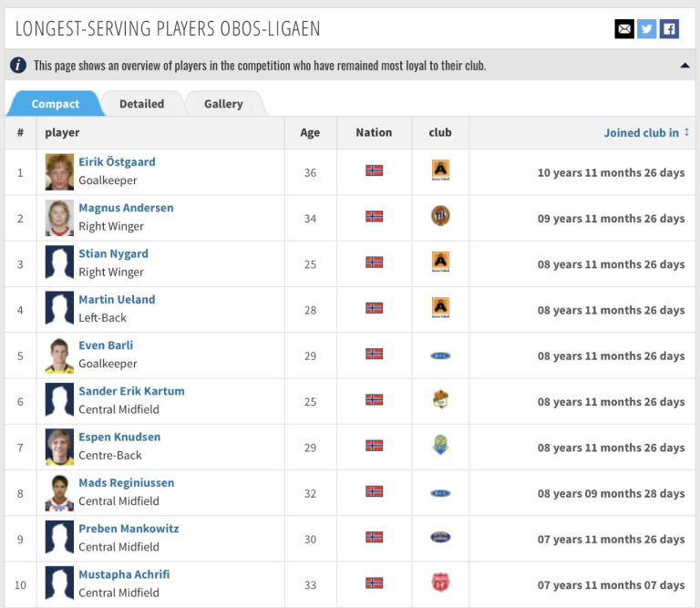This screenshot has width=700, height=608.
Task: Click Norwegian flag in Even Barli row
Action: [x=374, y=355]
